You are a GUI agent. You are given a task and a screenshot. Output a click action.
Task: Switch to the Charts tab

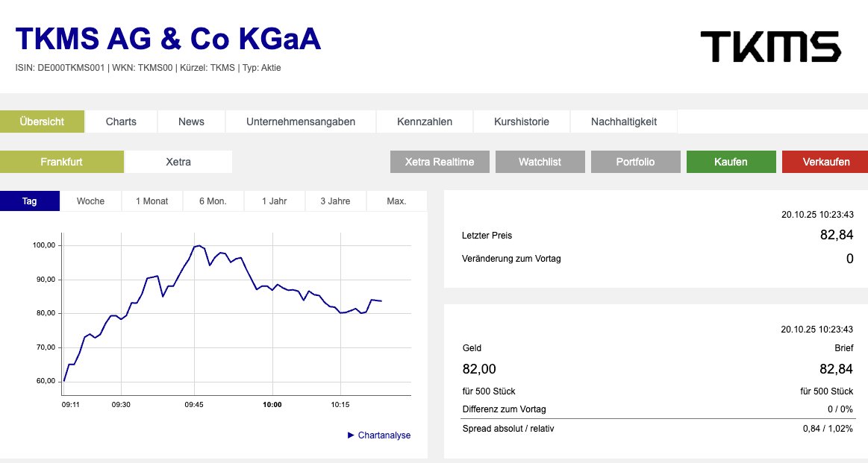coord(120,121)
